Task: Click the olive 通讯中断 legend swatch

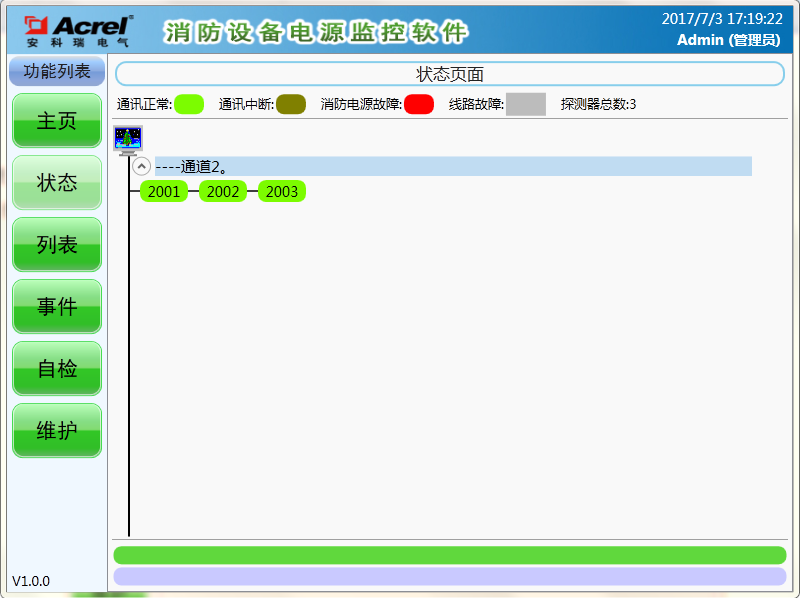Action: point(291,104)
